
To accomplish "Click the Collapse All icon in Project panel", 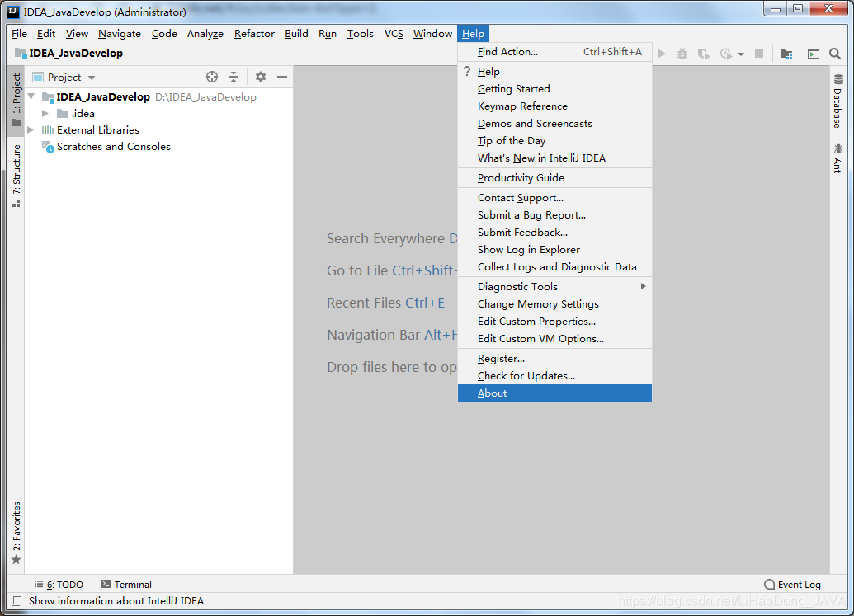I will (234, 77).
